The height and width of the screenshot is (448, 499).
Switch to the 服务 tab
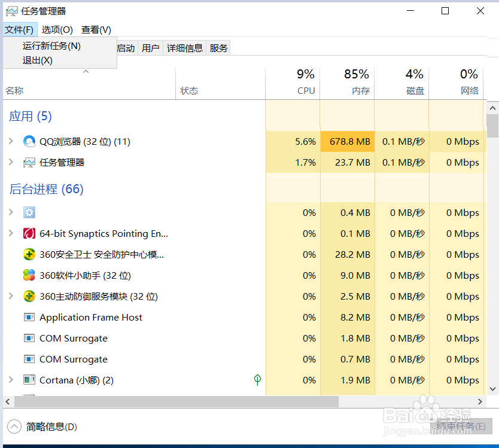[x=218, y=48]
